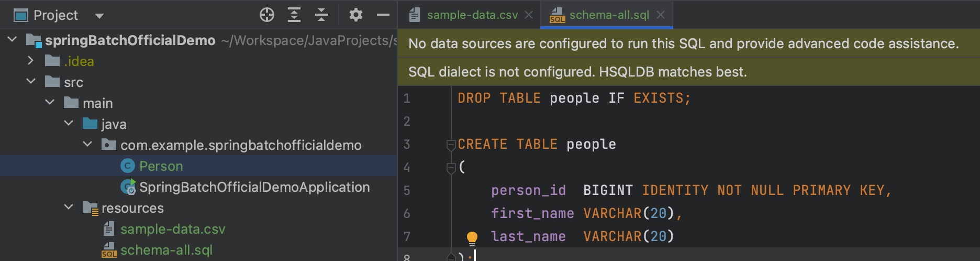Open schema-all.sql in the project tree
Image resolution: width=980 pixels, height=261 pixels.
click(x=166, y=251)
